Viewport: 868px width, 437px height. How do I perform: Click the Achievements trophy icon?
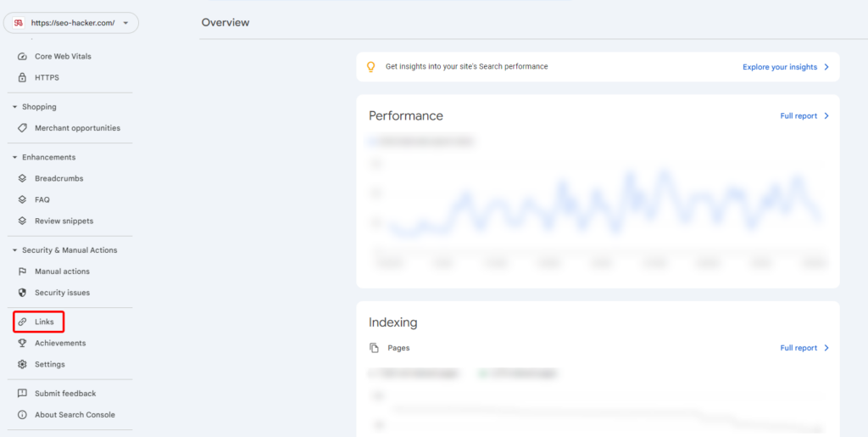coord(22,344)
